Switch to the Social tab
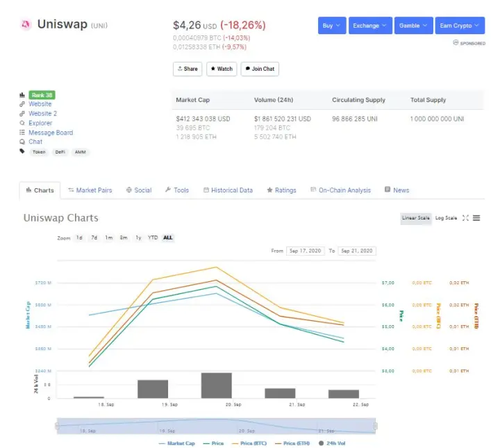 tap(139, 190)
